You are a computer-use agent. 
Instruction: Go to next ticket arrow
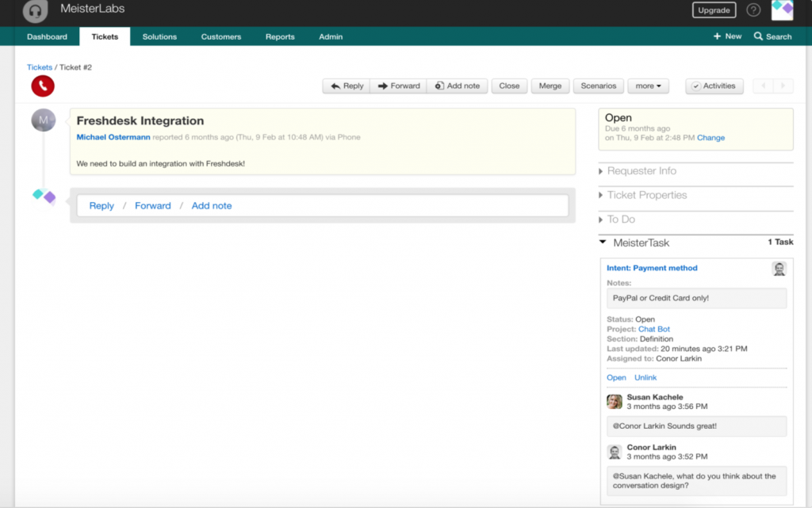coord(783,86)
